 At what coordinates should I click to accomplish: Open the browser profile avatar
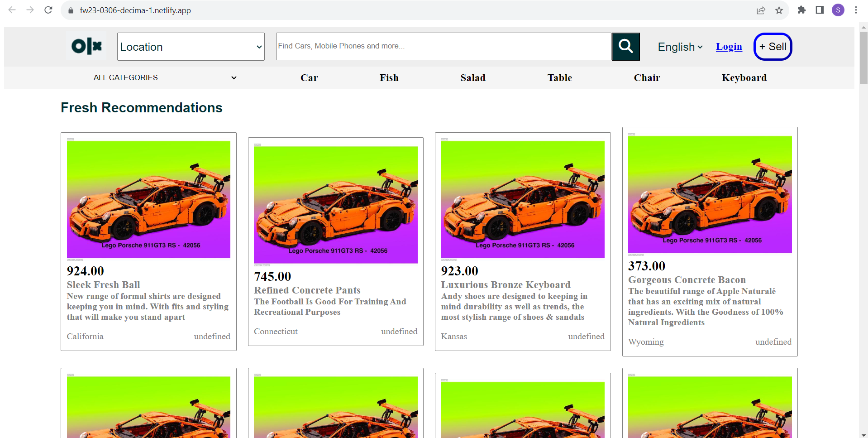pyautogui.click(x=838, y=10)
